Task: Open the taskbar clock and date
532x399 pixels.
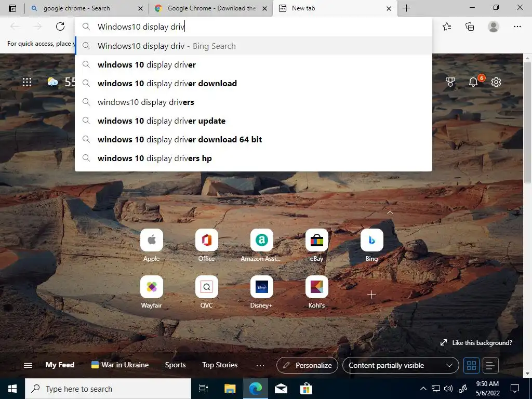Action: coord(487,389)
